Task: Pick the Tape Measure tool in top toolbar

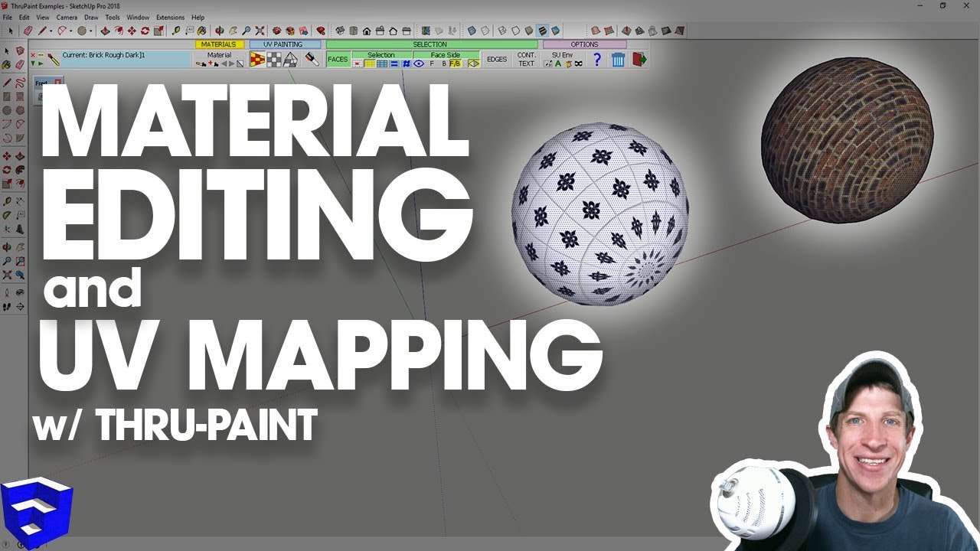Action: coord(176,31)
